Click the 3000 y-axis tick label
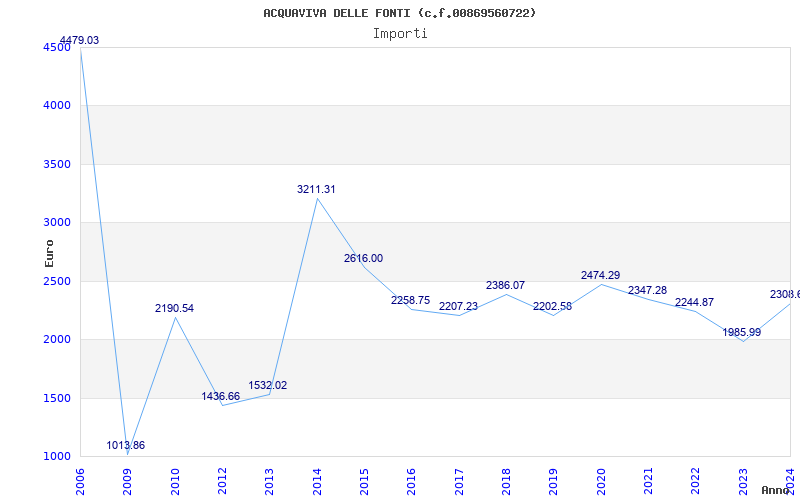Viewport: 800px width, 500px height. 57,222
